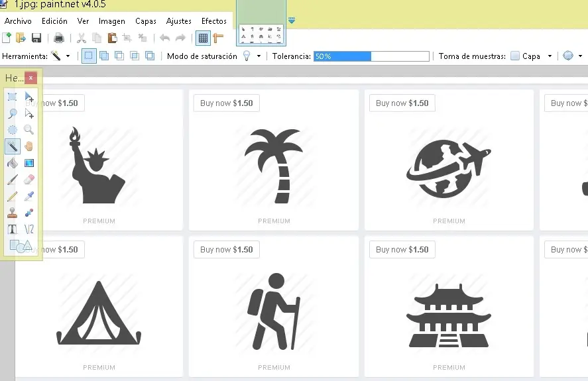The width and height of the screenshot is (588, 381).
Task: Close the Herramientas toolbox window
Action: pyautogui.click(x=30, y=78)
